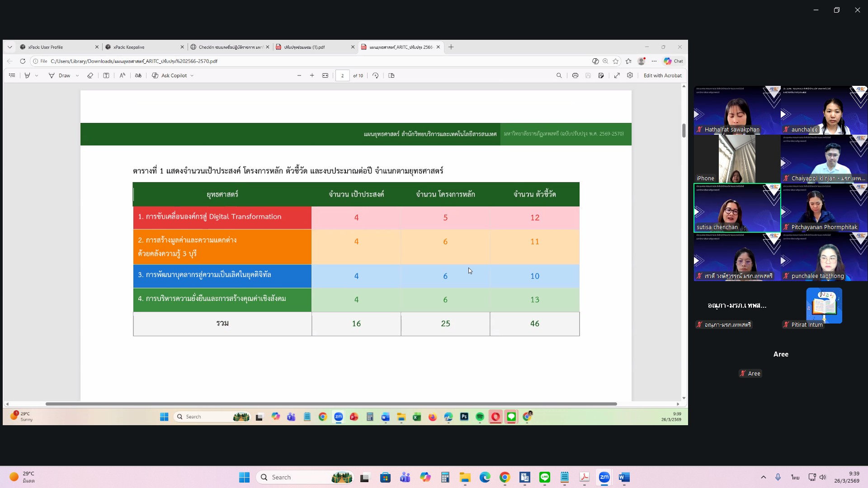Toggle the Add text tool
The height and width of the screenshot is (488, 868).
pos(106,75)
